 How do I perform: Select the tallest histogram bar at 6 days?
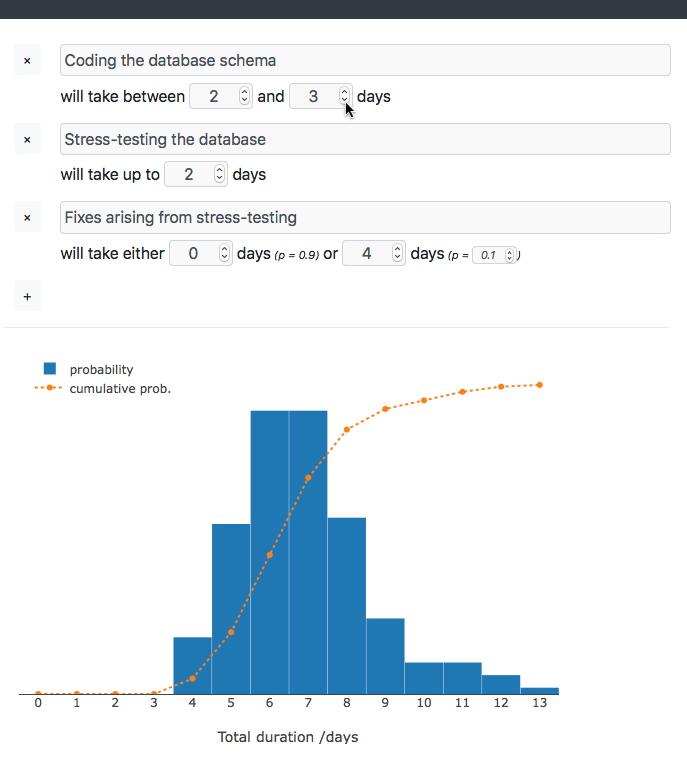click(270, 552)
